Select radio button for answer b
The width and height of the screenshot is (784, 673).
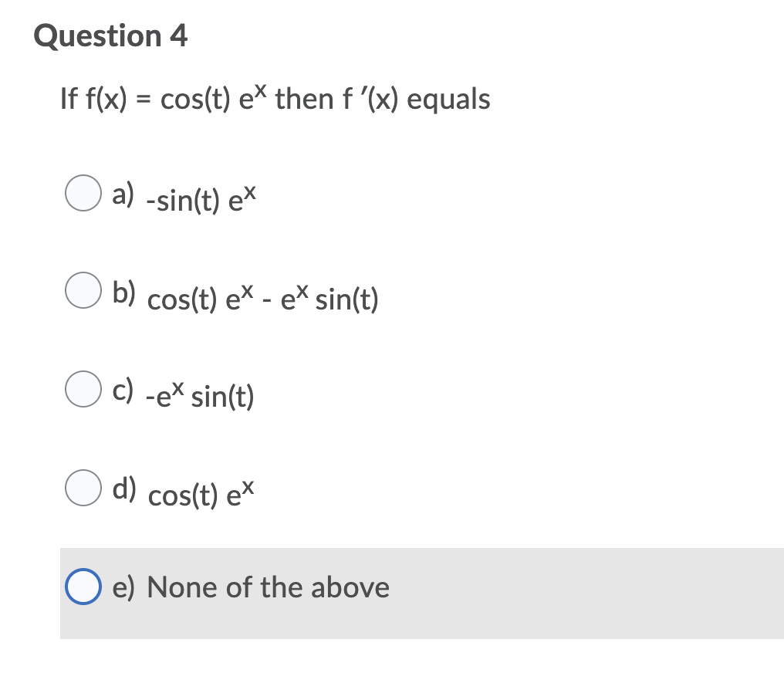[x=83, y=291]
